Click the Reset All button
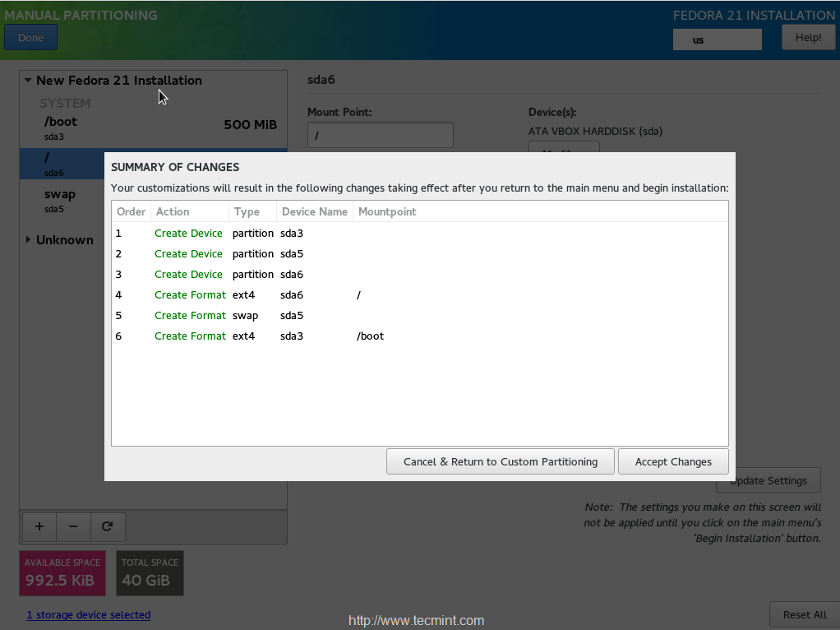840x630 pixels. pos(804,615)
